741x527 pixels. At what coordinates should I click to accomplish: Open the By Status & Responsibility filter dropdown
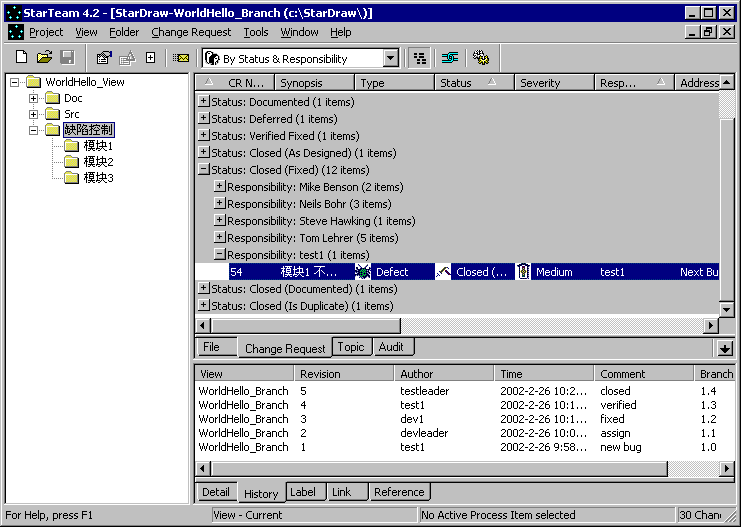point(390,59)
